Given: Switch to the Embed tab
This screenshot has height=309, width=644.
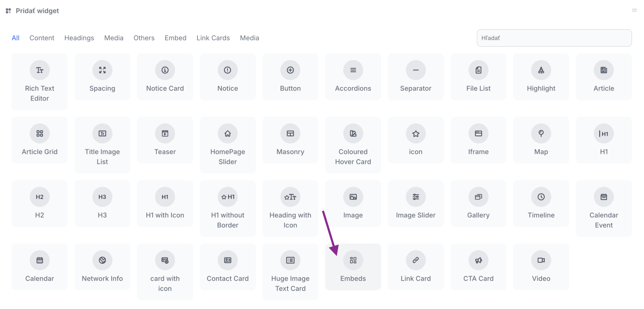Looking at the screenshot, I should pos(176,38).
